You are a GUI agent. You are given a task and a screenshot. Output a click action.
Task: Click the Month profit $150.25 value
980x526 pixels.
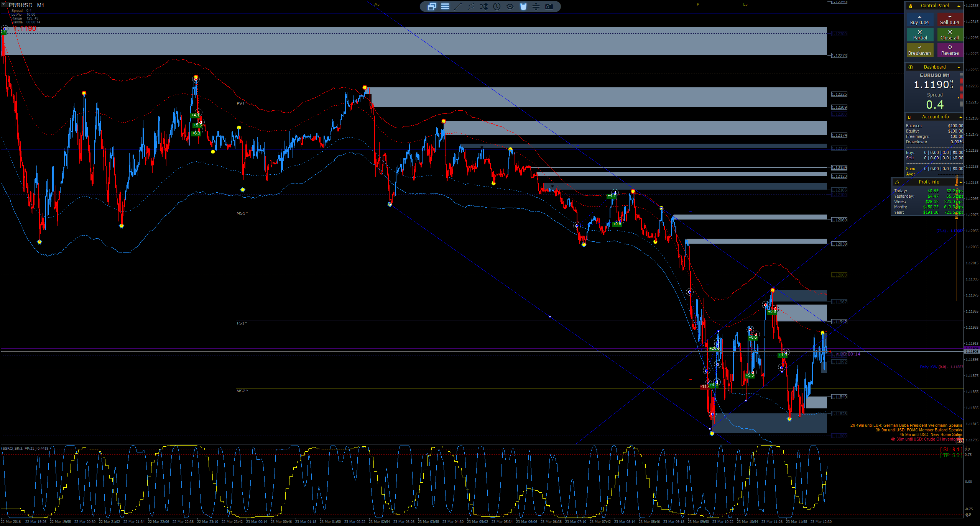click(x=931, y=207)
